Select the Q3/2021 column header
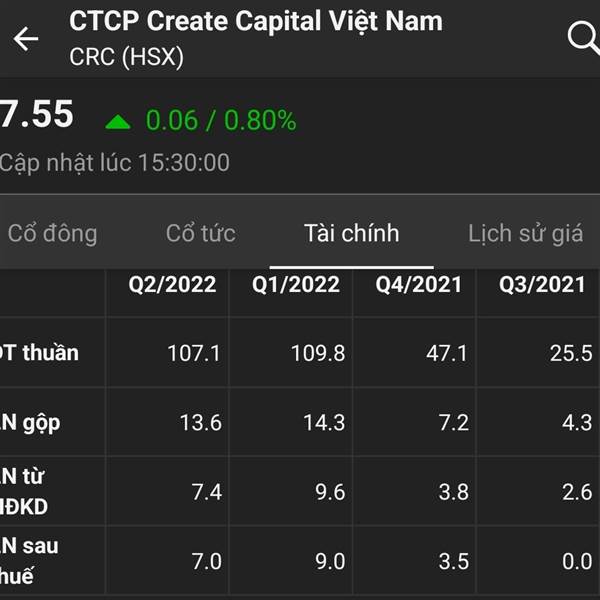The image size is (600, 600). coord(543,285)
